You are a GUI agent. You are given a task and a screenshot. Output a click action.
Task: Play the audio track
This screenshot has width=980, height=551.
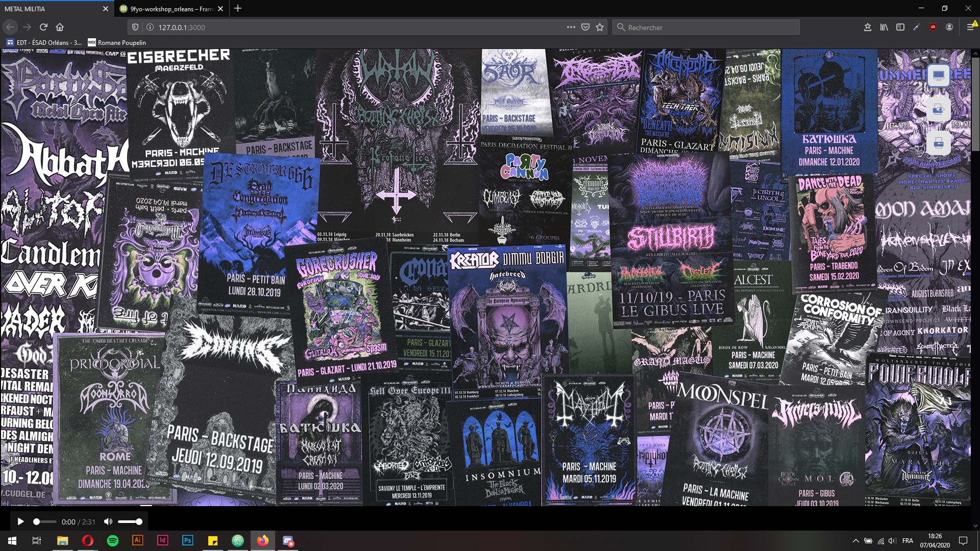coord(20,521)
